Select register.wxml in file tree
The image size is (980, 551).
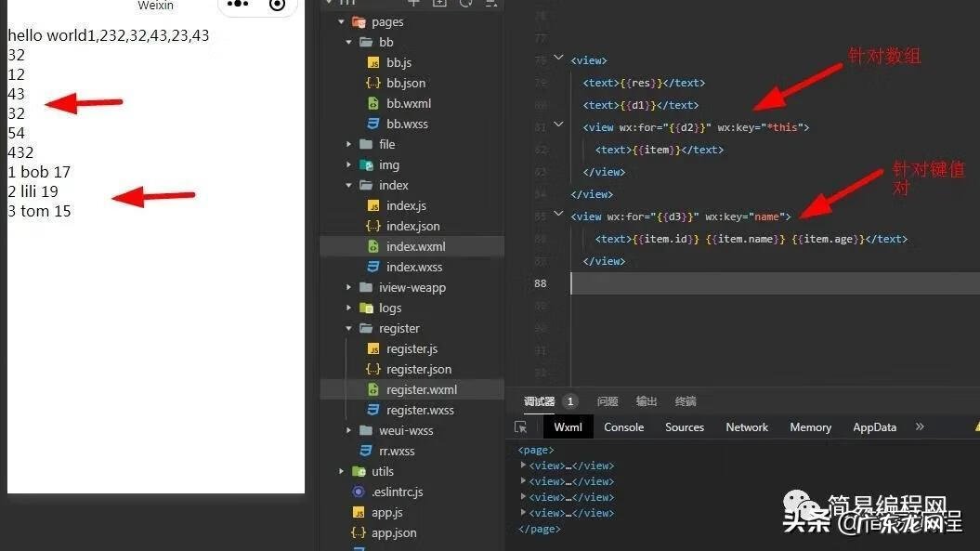[x=421, y=389]
